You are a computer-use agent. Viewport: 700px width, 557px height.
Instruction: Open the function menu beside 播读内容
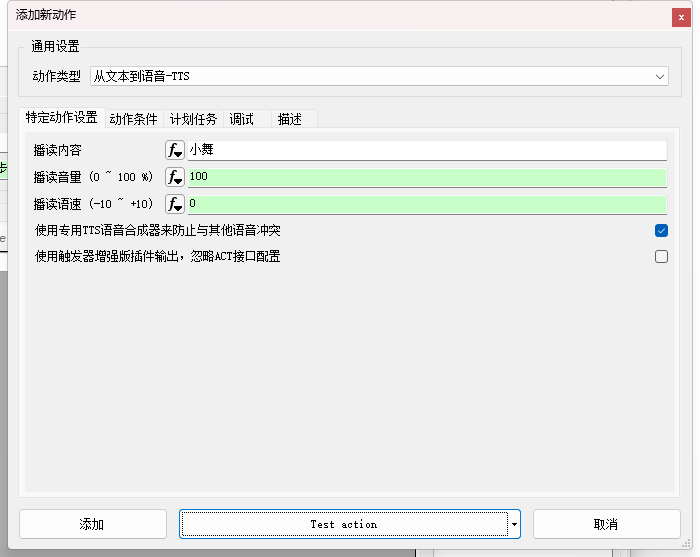tap(175, 150)
